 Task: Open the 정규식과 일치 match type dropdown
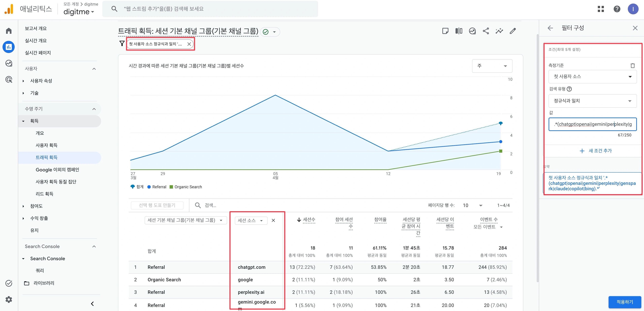pos(593,101)
